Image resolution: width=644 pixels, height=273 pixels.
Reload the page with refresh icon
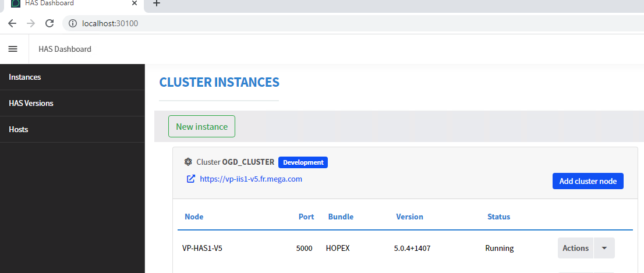(49, 23)
